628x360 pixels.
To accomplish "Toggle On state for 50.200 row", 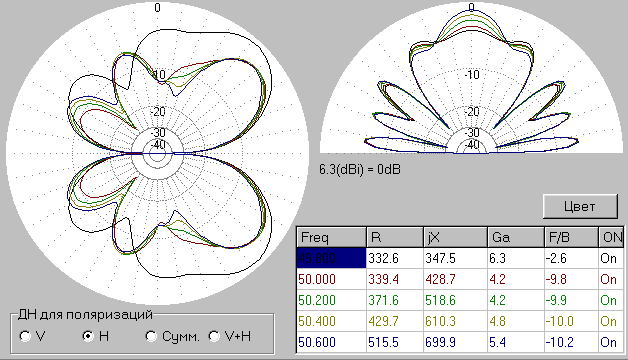I will (x=611, y=300).
